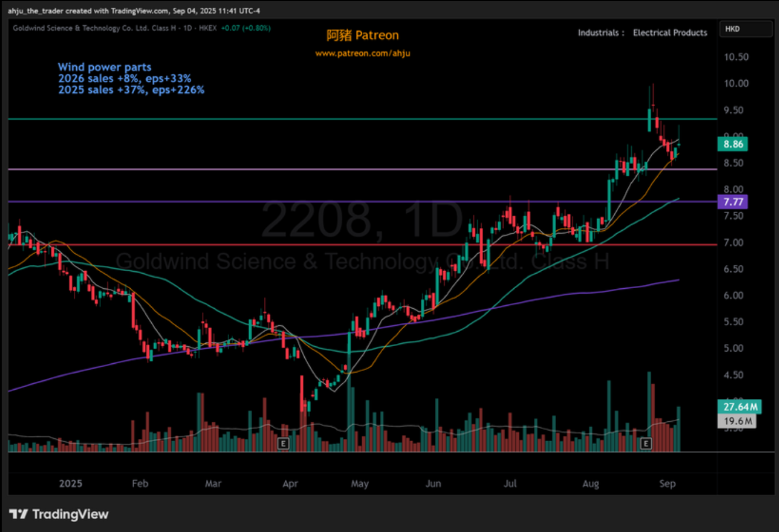Open the www.patreon.com/ahju link
This screenshot has height=532, width=779.
[362, 53]
